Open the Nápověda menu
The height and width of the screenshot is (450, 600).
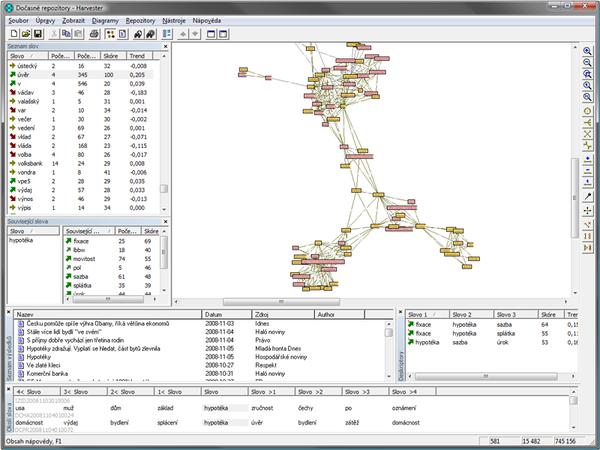coord(207,21)
